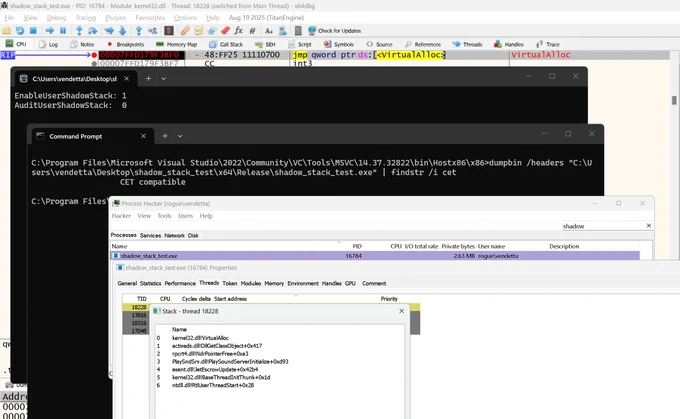
Task: Switch to the Handles tab in x64dbg
Action: 509,44
